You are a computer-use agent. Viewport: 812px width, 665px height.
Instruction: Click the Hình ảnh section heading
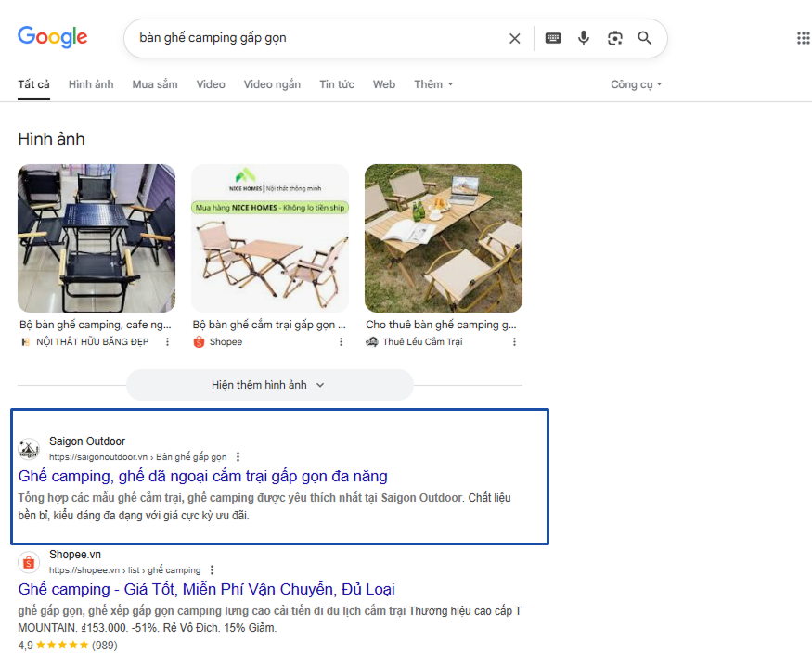(x=51, y=139)
